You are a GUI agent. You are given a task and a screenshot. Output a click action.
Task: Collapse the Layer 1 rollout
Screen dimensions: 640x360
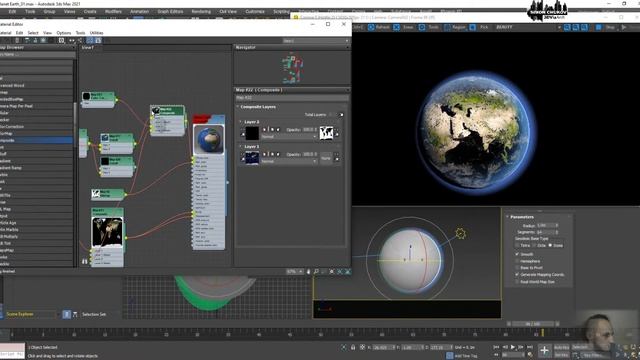(x=240, y=147)
